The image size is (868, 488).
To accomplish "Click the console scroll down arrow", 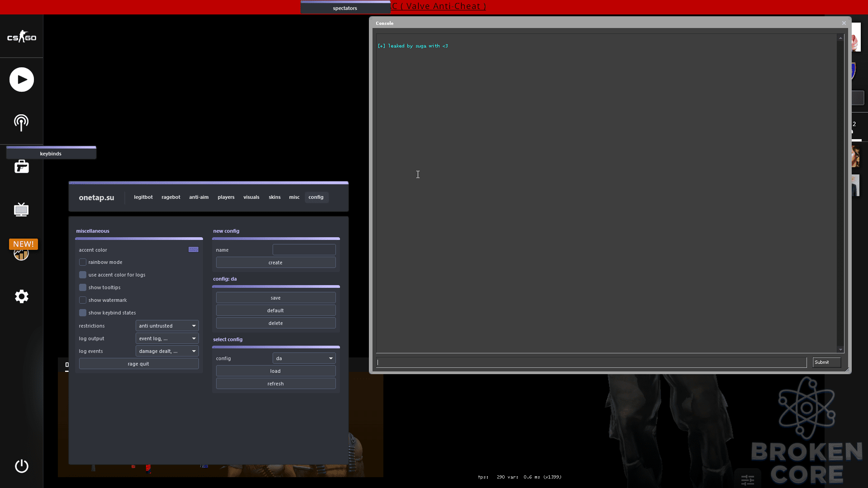I will 840,349.
